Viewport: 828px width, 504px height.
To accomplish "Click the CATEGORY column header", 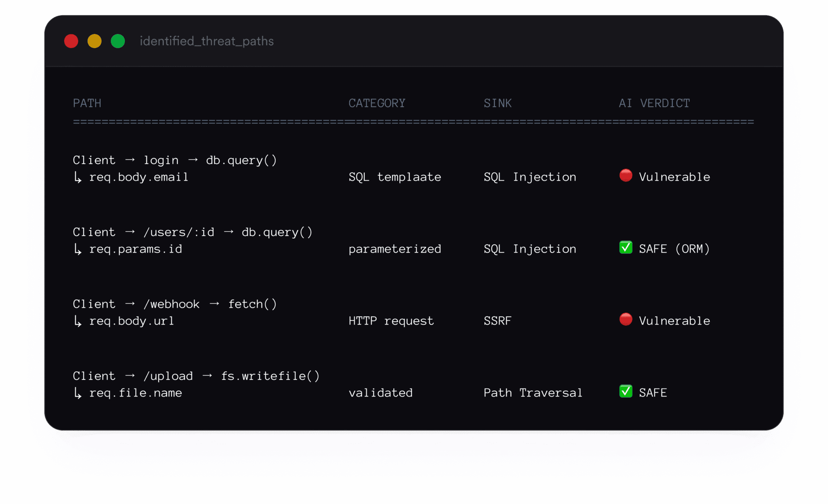I will [377, 103].
